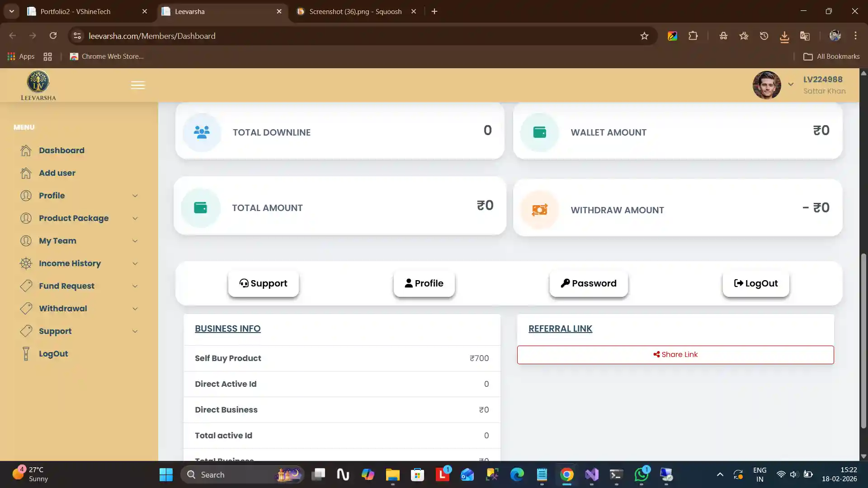Open the user account dropdown arrow
Viewport: 868px width, 488px height.
coord(791,84)
